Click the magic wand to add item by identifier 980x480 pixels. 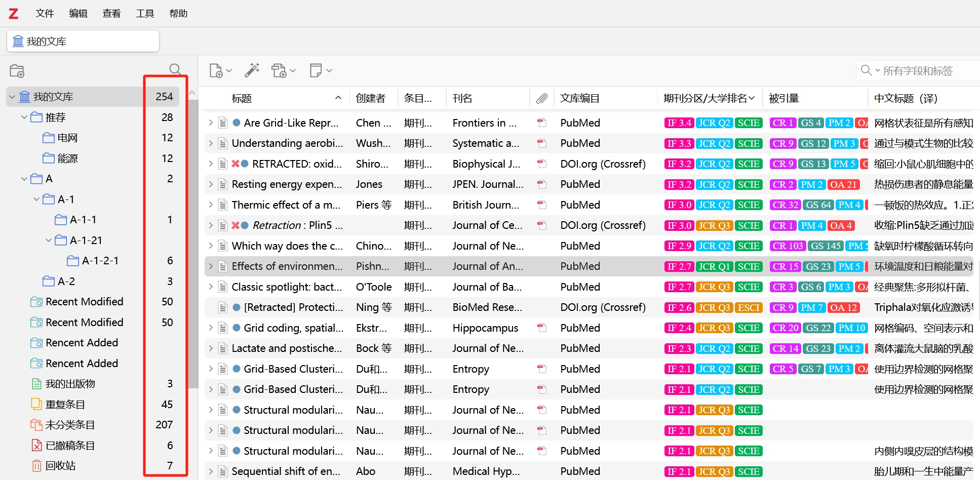pos(252,70)
